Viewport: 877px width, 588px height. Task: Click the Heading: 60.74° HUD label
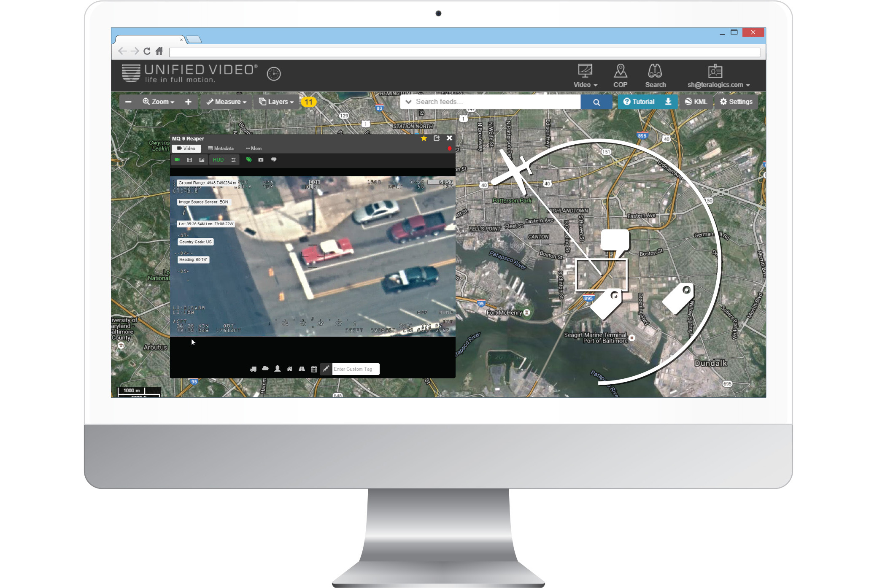(x=193, y=260)
